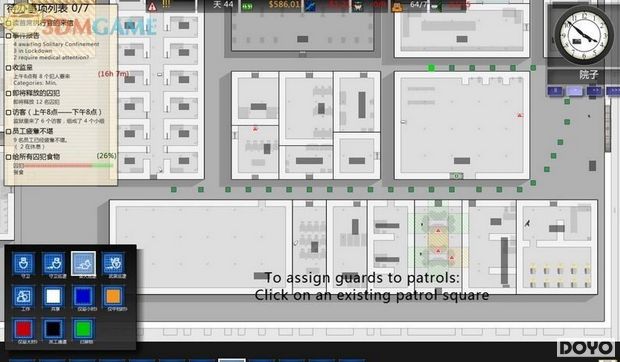The height and width of the screenshot is (362, 620).
Task: Click the green cash icon in top bar
Action: 248,6
